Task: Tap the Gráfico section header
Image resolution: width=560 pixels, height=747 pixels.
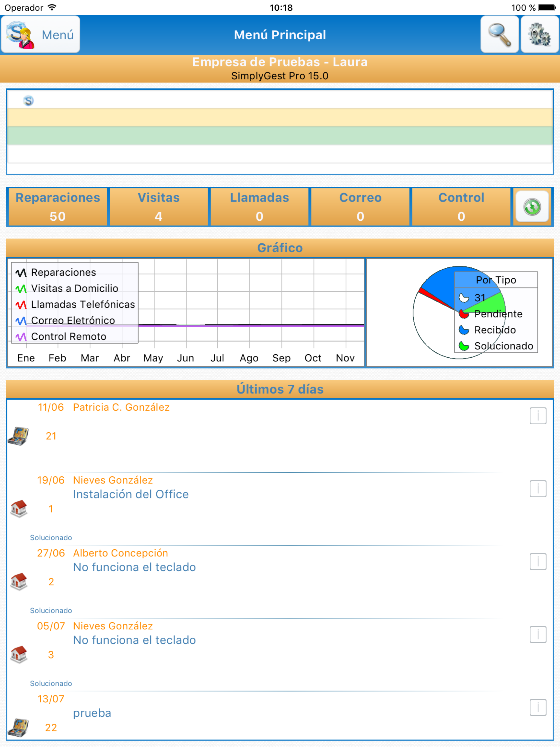Action: tap(280, 248)
